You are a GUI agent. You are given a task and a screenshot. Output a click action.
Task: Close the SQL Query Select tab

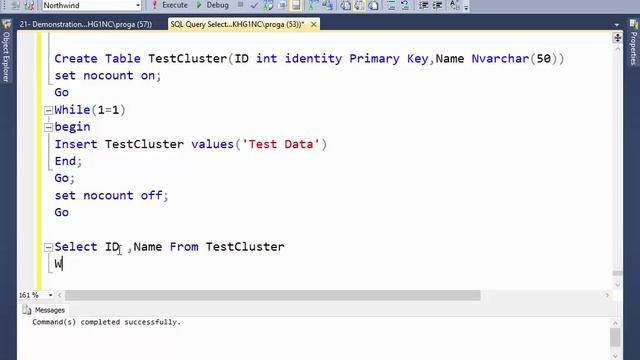coord(313,24)
